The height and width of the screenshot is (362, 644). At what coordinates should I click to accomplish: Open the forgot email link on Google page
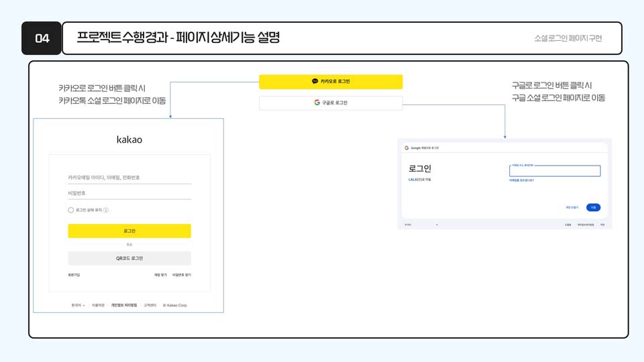coord(522,180)
